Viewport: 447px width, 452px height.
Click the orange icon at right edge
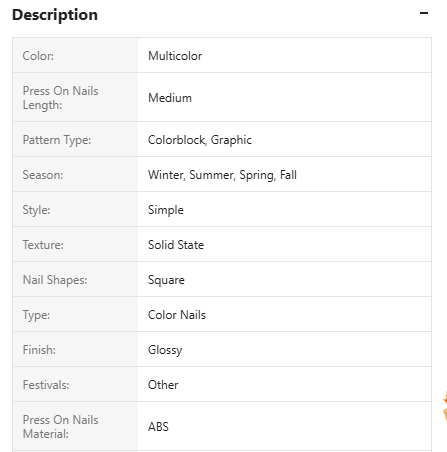[445, 408]
